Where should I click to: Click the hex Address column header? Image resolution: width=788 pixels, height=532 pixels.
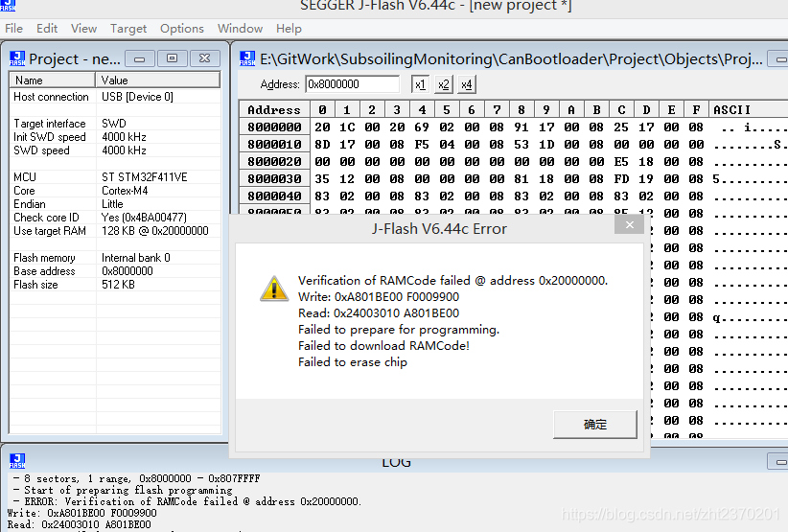(x=274, y=110)
